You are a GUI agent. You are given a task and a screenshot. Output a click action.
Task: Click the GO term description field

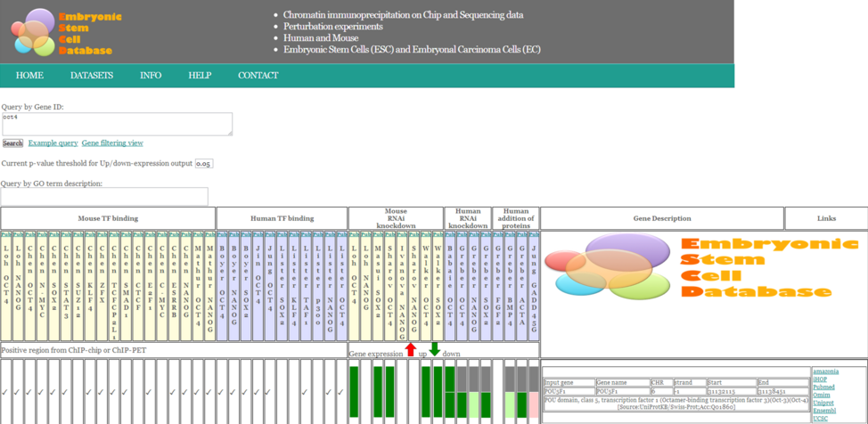[104, 196]
